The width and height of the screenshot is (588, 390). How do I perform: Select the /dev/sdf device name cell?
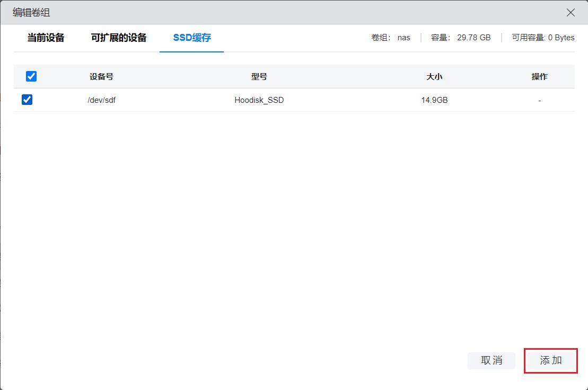(x=101, y=100)
